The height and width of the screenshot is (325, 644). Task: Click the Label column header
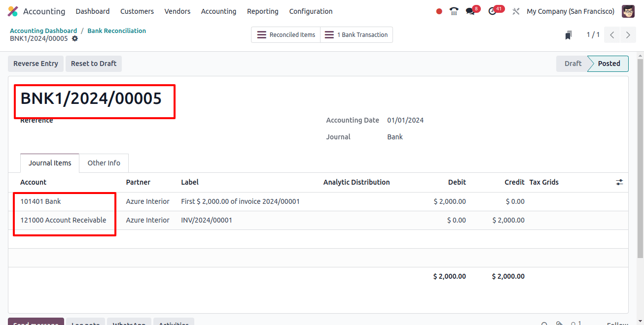click(190, 182)
